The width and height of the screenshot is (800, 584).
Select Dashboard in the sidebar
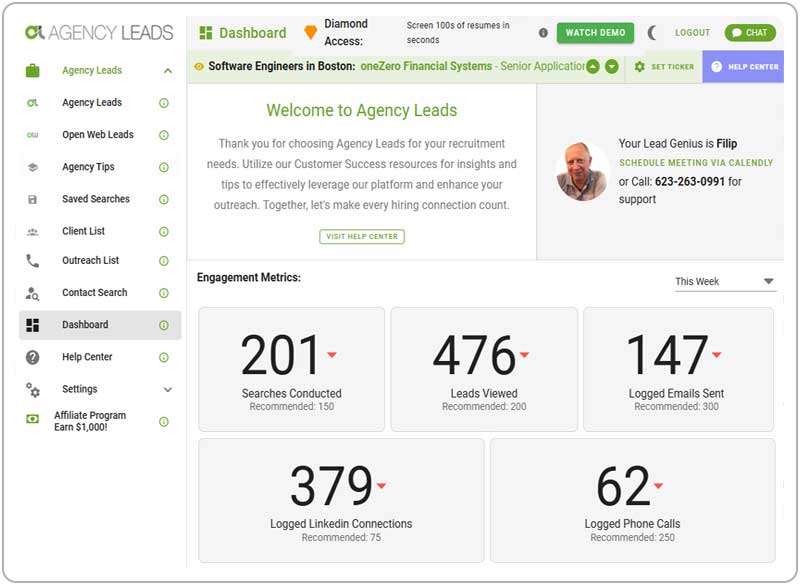[99, 325]
